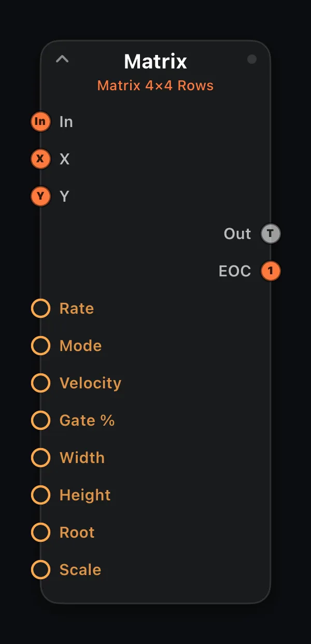Screen dimensions: 311x644
Task: Click the gray Out port marked T
Action: point(270,234)
